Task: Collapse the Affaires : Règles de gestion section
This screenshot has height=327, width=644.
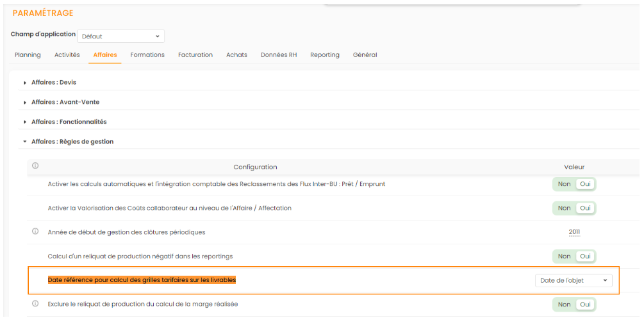Action: pyautogui.click(x=72, y=142)
